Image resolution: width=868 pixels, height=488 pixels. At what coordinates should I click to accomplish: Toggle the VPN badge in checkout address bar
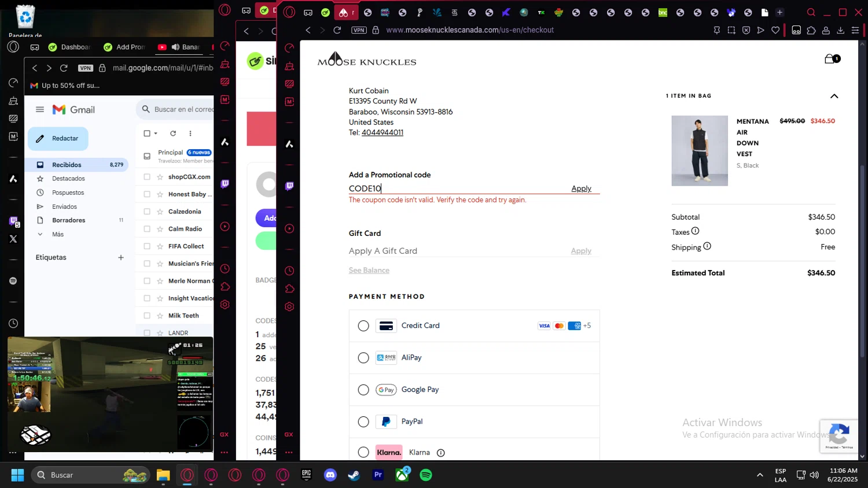pyautogui.click(x=359, y=30)
